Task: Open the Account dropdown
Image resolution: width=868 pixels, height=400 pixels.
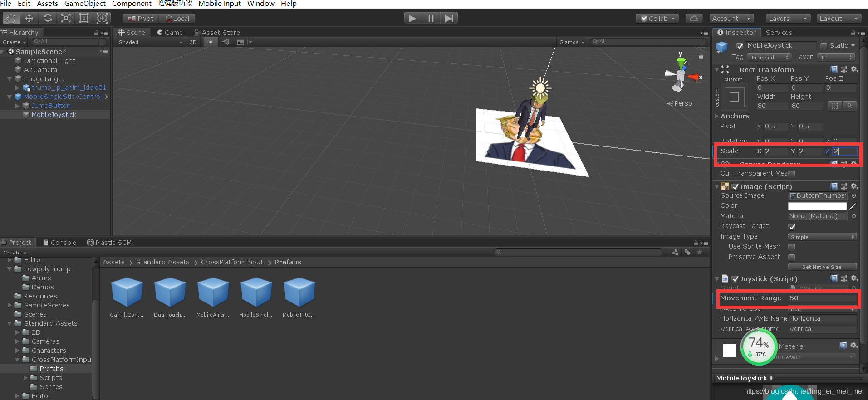Action: coord(732,19)
